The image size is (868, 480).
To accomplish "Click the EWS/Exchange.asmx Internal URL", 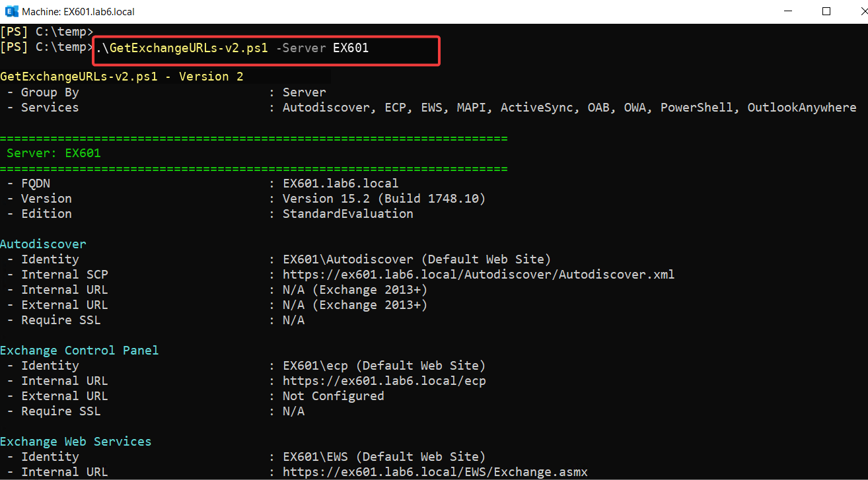I will (435, 472).
